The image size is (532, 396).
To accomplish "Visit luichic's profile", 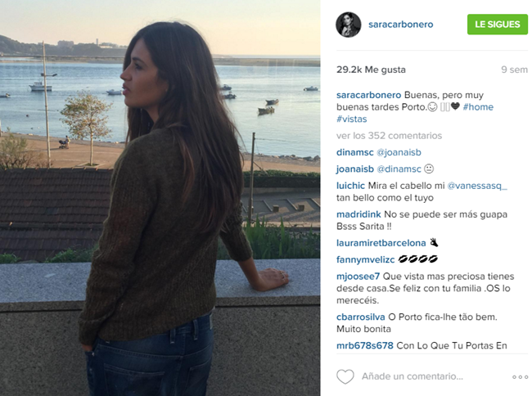I will tap(350, 186).
